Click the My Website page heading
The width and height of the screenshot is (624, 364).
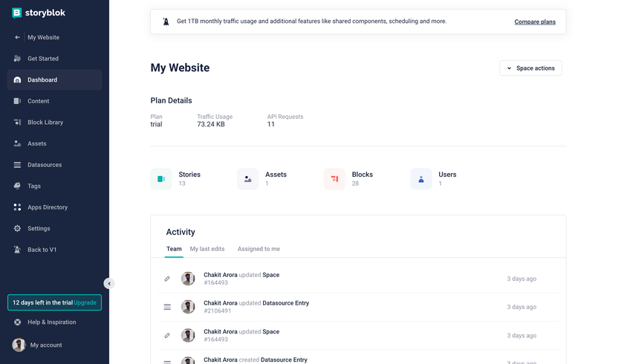[180, 68]
